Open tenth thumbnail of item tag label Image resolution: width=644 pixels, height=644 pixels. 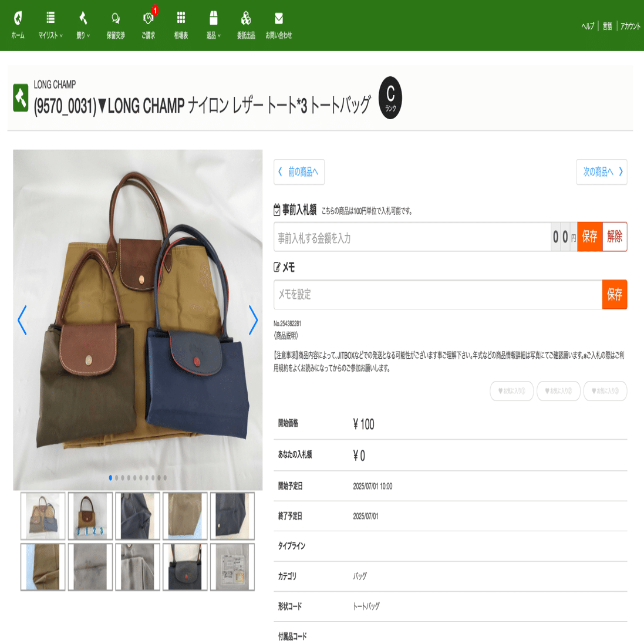(232, 567)
